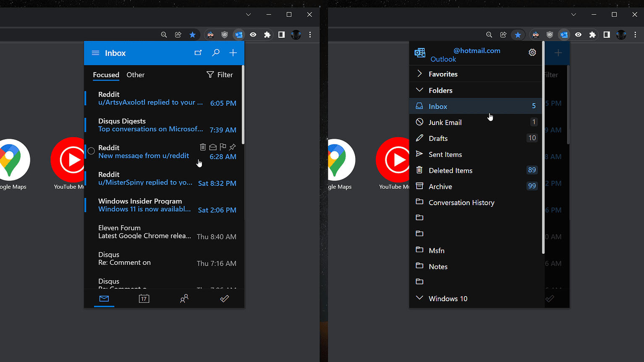Select the circle checkbox on the Reddit message
Viewport: 644px width, 362px height.
(91, 151)
